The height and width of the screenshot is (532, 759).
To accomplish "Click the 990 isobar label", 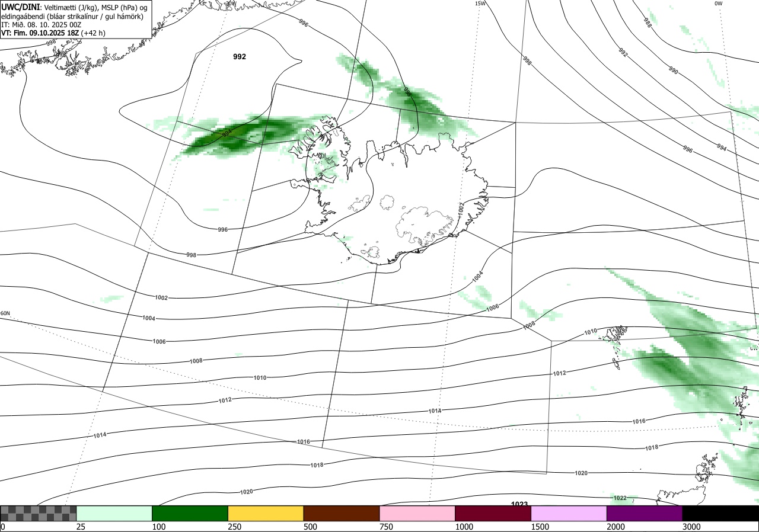I will pyautogui.click(x=673, y=70).
